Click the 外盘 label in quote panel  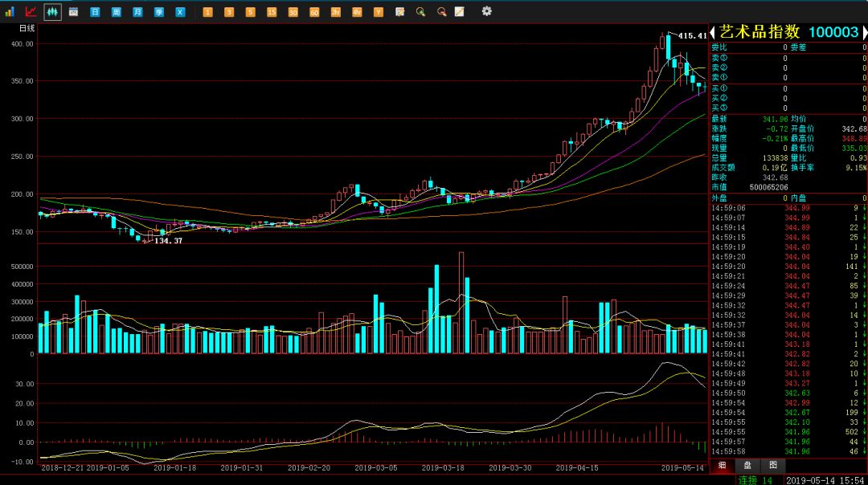tap(719, 198)
